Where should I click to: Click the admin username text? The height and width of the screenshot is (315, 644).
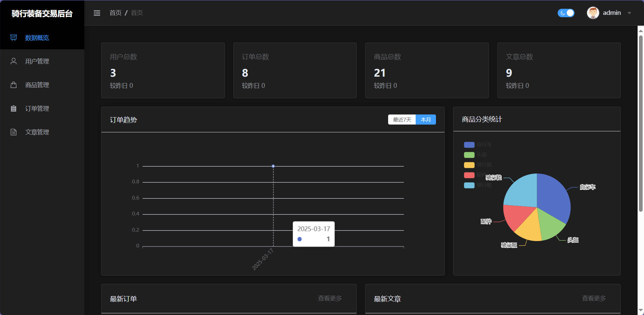pyautogui.click(x=612, y=13)
